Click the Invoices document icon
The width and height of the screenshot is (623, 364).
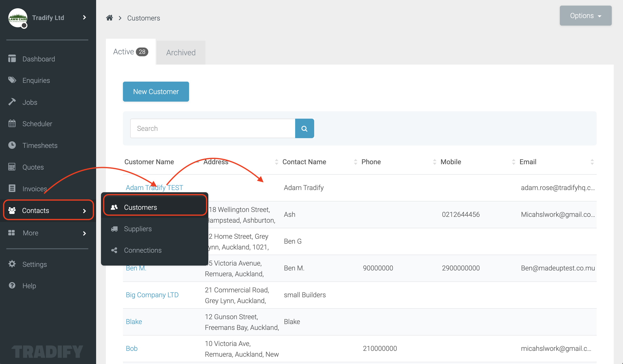coord(12,188)
